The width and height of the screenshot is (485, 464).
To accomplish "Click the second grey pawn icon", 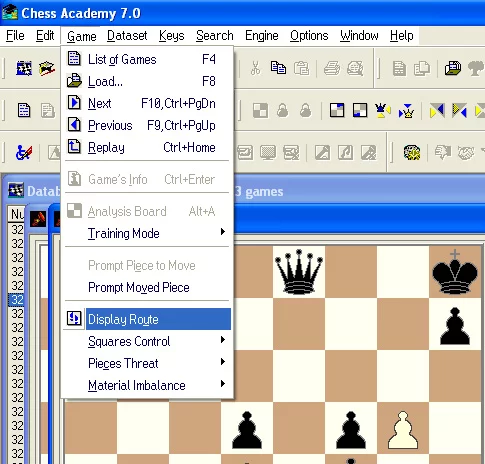I will [305, 111].
